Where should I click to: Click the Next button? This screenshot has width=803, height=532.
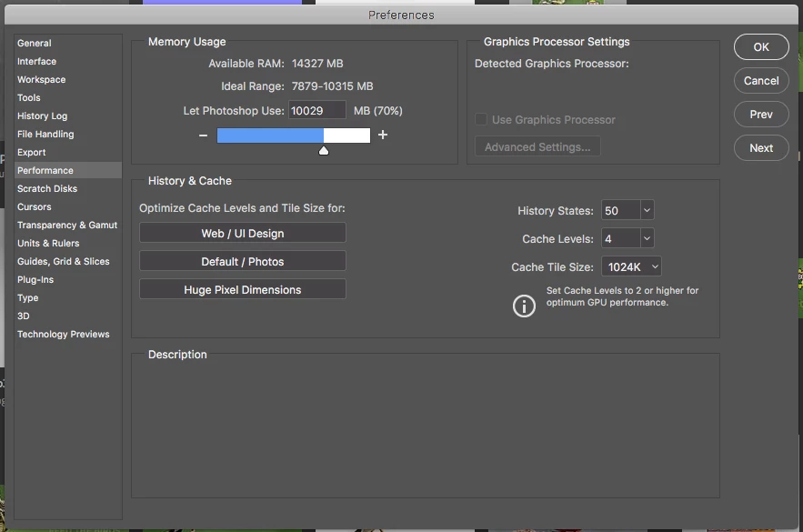click(761, 148)
